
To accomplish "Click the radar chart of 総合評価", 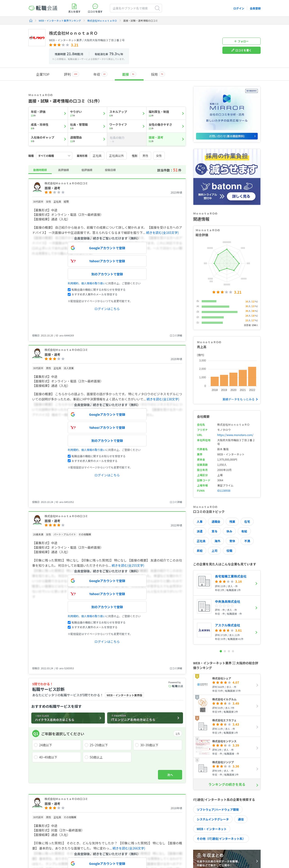I will point(227,263).
